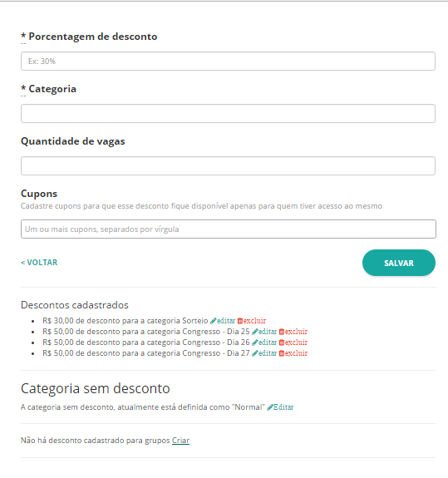Viewport: 448px width, 478px height.
Task: Click pencil icon for Sorteio discount
Action: pyautogui.click(x=213, y=321)
